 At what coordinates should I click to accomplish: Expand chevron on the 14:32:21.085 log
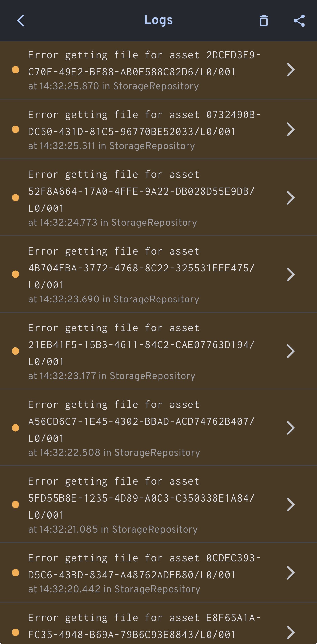[x=290, y=505]
